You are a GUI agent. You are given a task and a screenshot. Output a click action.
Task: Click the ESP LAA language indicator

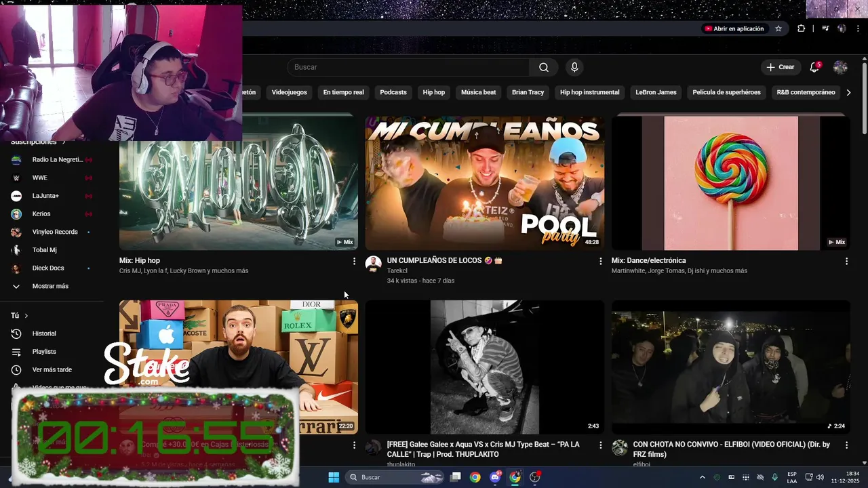[792, 477]
